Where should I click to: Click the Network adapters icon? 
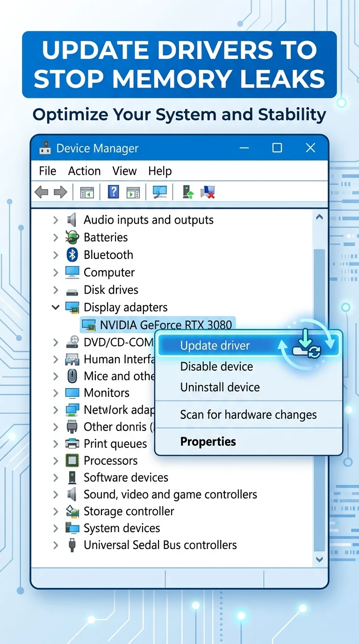(x=72, y=410)
